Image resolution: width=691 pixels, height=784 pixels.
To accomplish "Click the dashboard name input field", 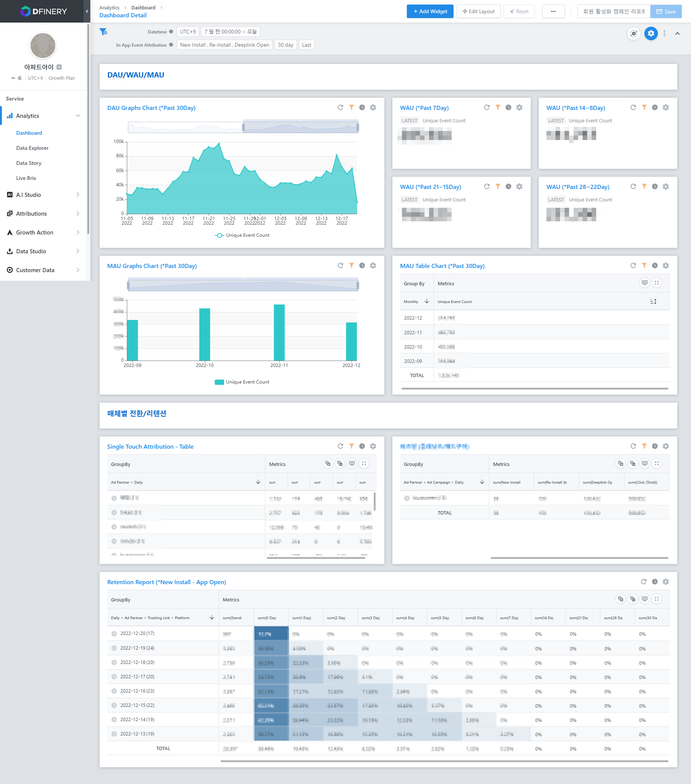I will 613,12.
